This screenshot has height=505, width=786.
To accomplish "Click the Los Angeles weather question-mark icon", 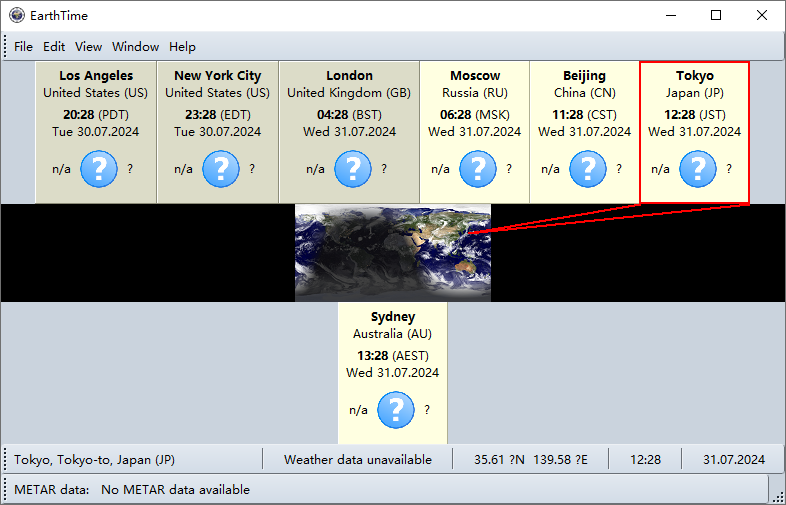I will [99, 169].
